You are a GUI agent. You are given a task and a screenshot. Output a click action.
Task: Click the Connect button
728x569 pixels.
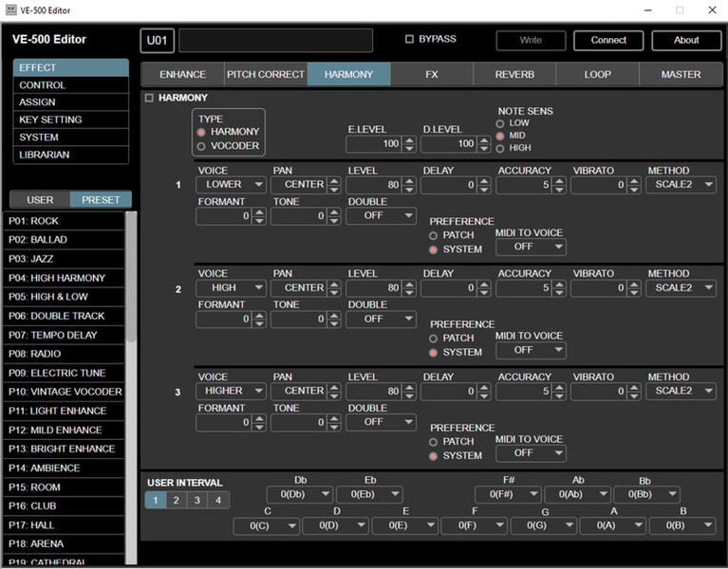click(608, 41)
